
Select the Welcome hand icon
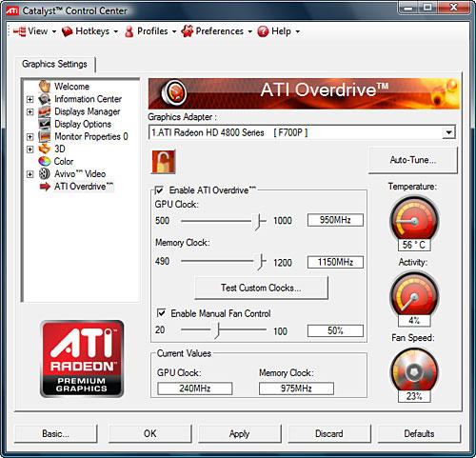(45, 87)
